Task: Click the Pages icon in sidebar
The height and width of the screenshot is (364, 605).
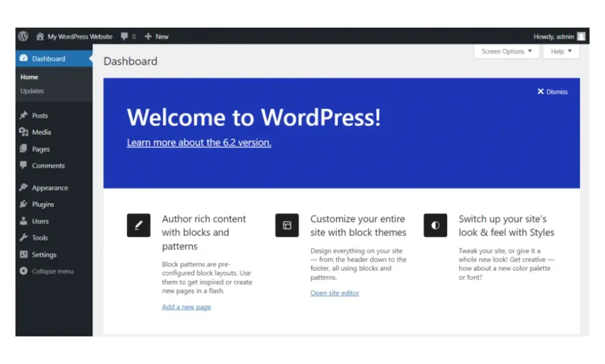Action: coord(24,148)
